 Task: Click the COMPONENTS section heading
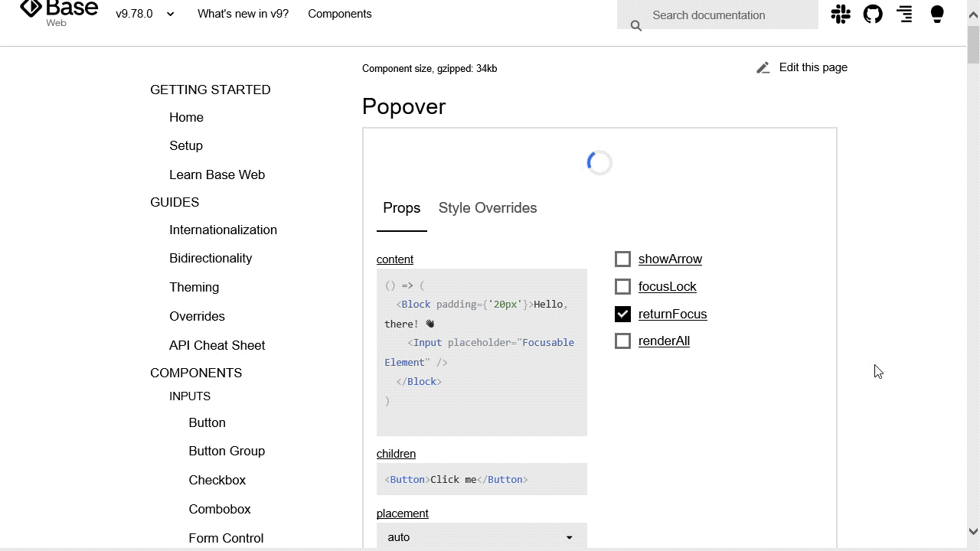pos(196,373)
